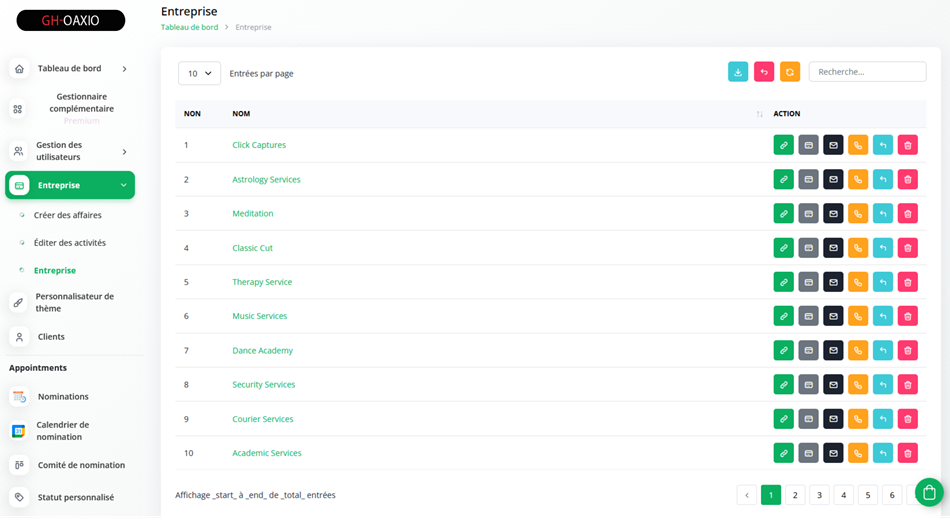950x521 pixels.
Task: Open the Dance Academy link
Action: click(262, 350)
